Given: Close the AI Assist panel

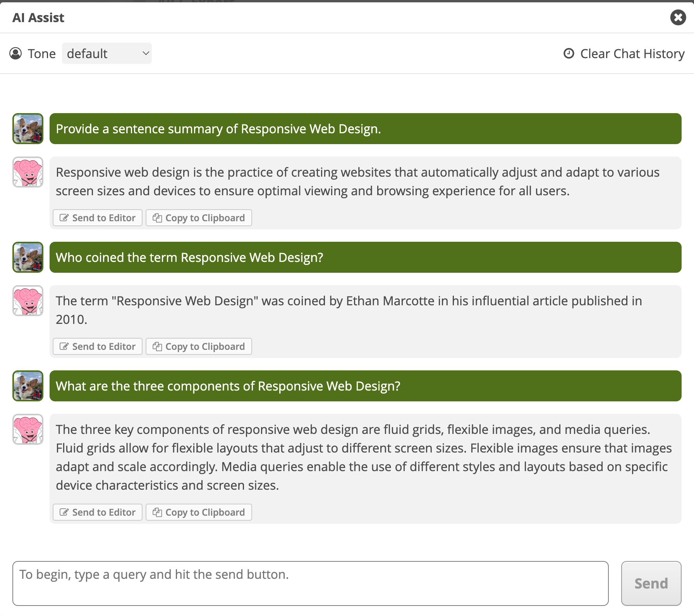Looking at the screenshot, I should [x=678, y=17].
